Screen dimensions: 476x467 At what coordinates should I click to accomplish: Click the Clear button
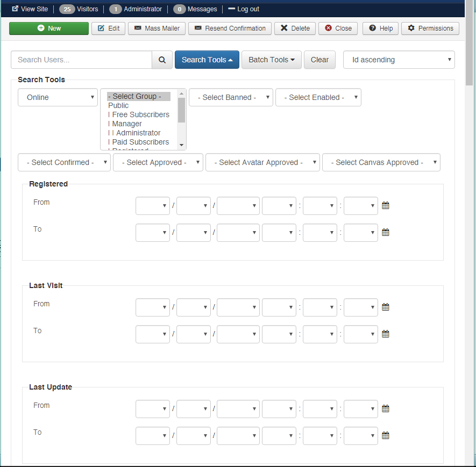click(319, 60)
